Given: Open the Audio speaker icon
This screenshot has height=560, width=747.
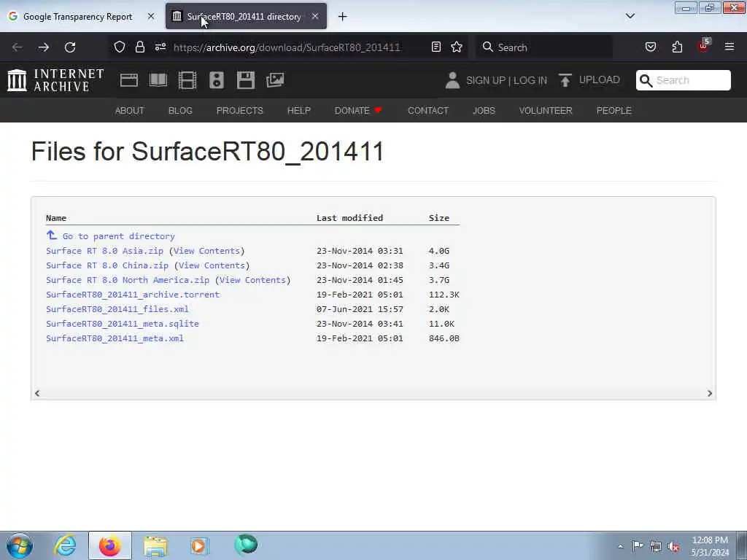Looking at the screenshot, I should (216, 80).
